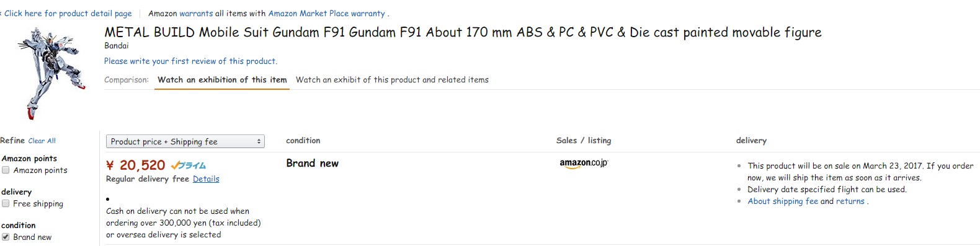Toggle the Amazon points checkbox
This screenshot has height=246, width=980.
(6, 170)
